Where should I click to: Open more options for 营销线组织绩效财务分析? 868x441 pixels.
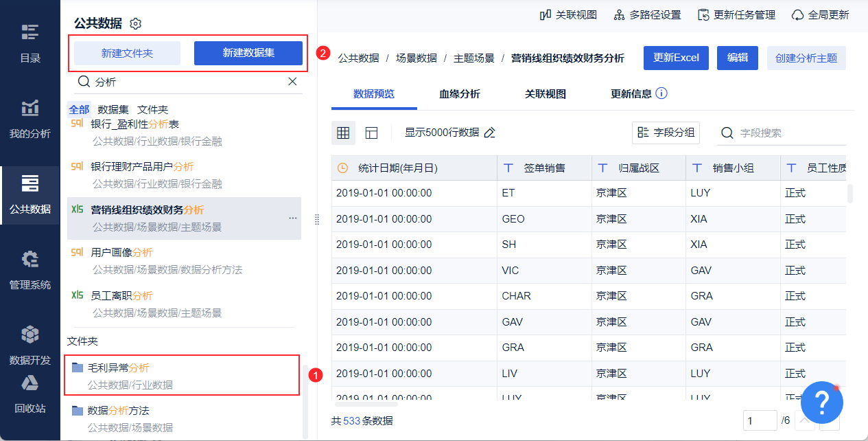coord(293,218)
